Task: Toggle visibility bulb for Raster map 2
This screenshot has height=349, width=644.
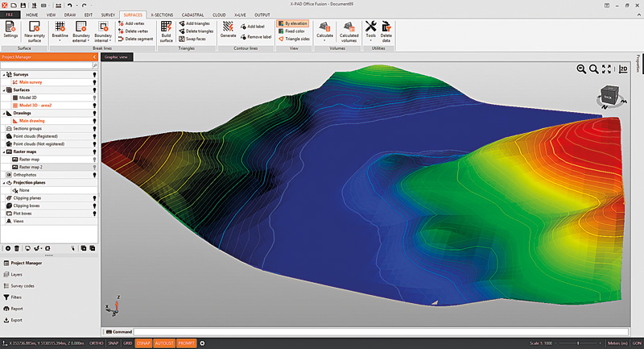Action: coord(95,167)
